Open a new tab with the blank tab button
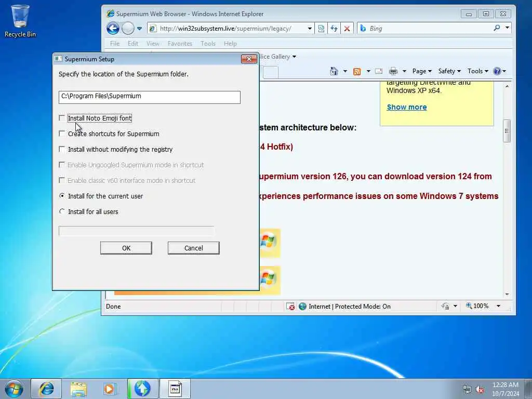This screenshot has width=532, height=399. click(270, 72)
